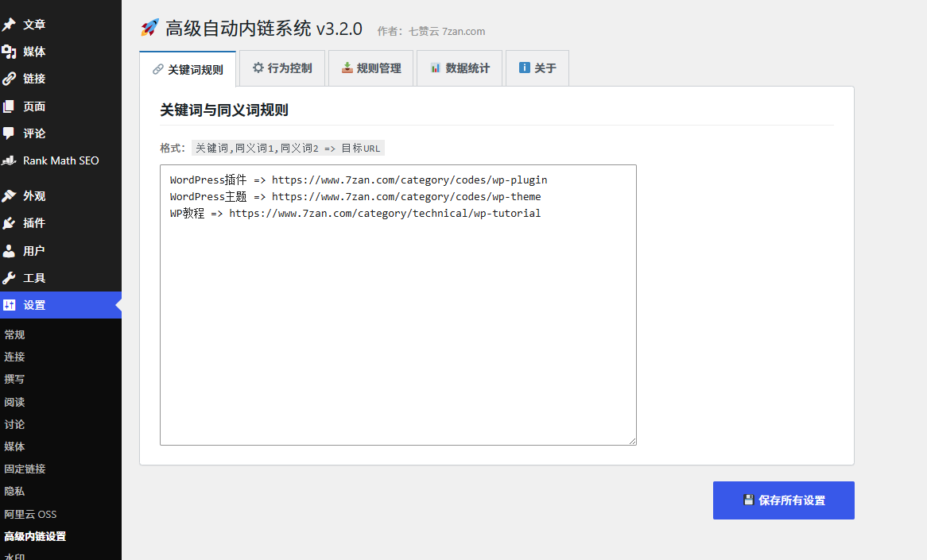Go to the 阅读 settings submenu

click(x=15, y=402)
